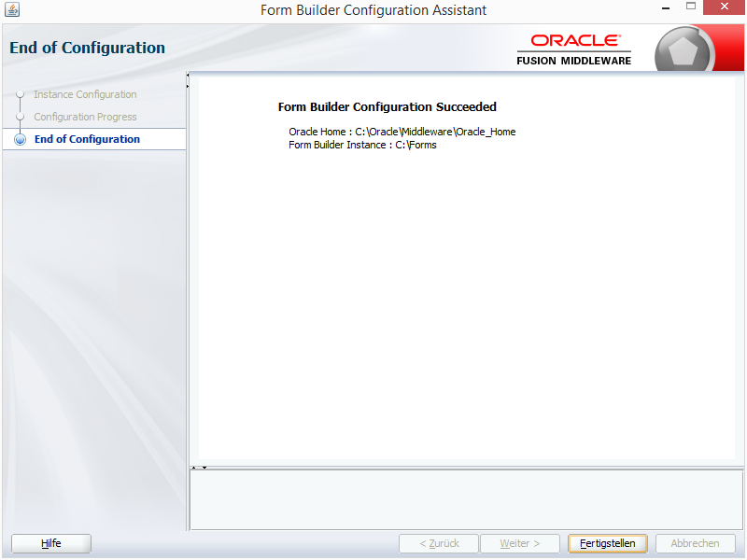The height and width of the screenshot is (560, 747).
Task: Click the Form Builder Configuration Succeeded heading
Action: click(x=388, y=106)
